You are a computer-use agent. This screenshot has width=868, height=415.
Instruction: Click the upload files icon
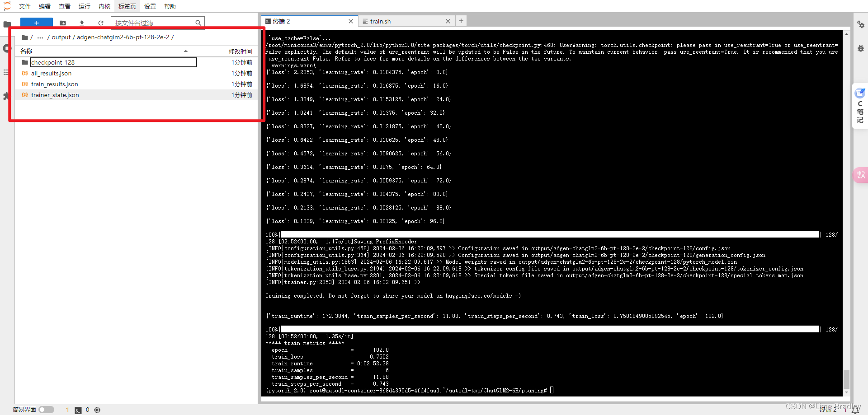pos(82,23)
